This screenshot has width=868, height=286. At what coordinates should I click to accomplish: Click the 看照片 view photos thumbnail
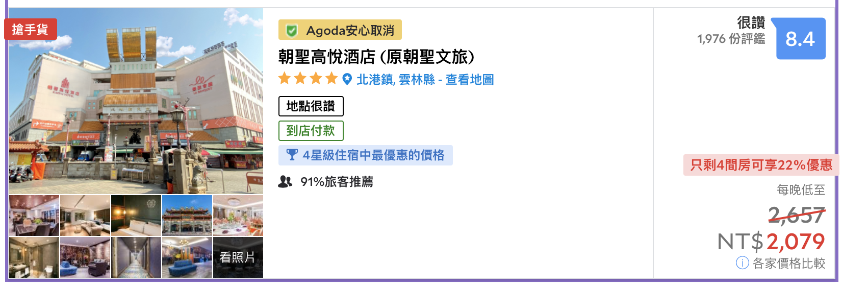[238, 257]
